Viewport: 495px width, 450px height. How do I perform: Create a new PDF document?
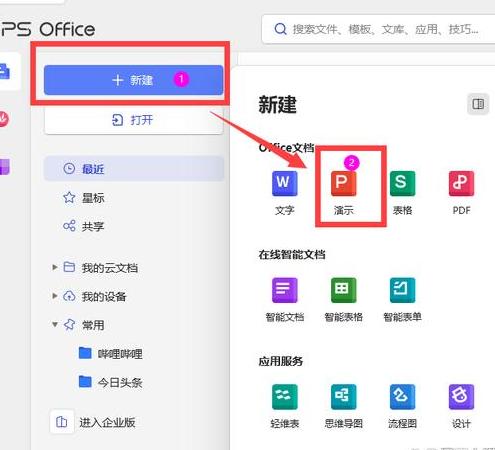[x=461, y=193]
